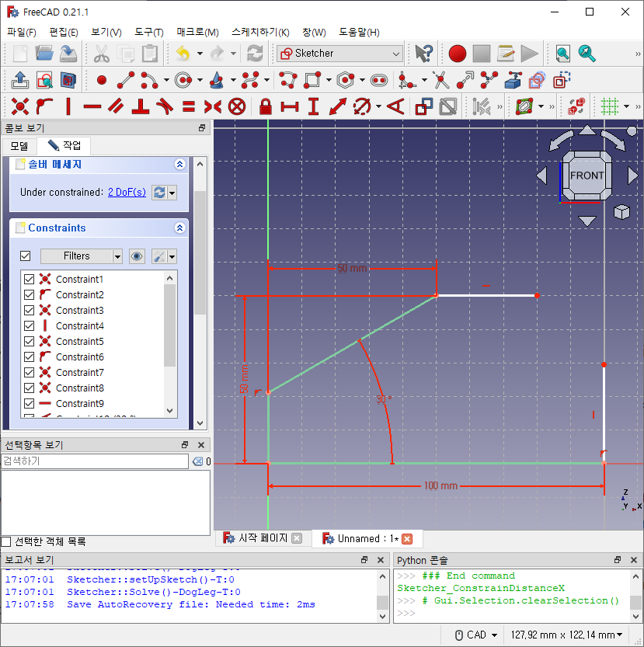Click the refresh recompute icon
This screenshot has width=644, height=647.
point(255,54)
